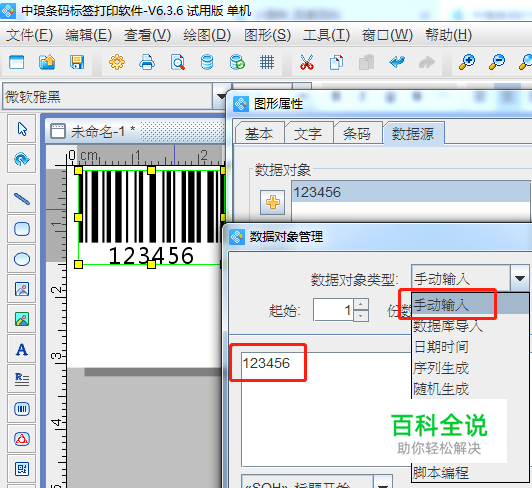Click the 起始 number field
Viewport: 532px width, 488px height.
[x=334, y=310]
